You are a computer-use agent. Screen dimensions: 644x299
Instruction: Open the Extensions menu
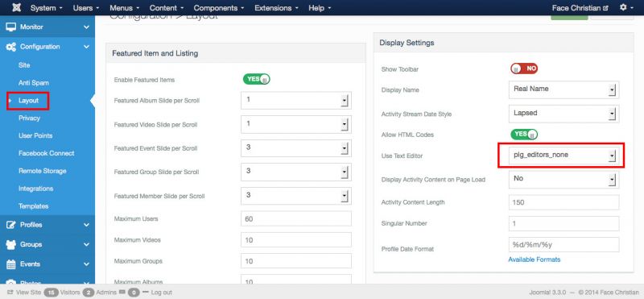[x=276, y=8]
